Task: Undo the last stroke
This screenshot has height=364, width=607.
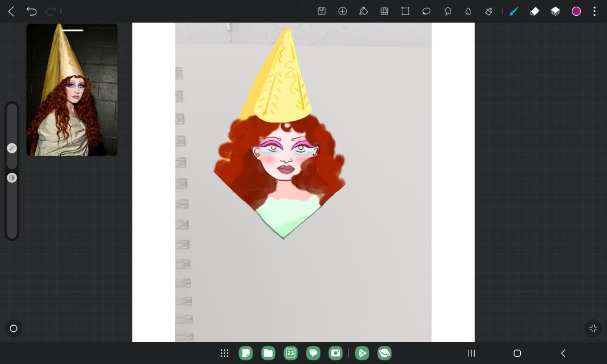Action: point(32,12)
